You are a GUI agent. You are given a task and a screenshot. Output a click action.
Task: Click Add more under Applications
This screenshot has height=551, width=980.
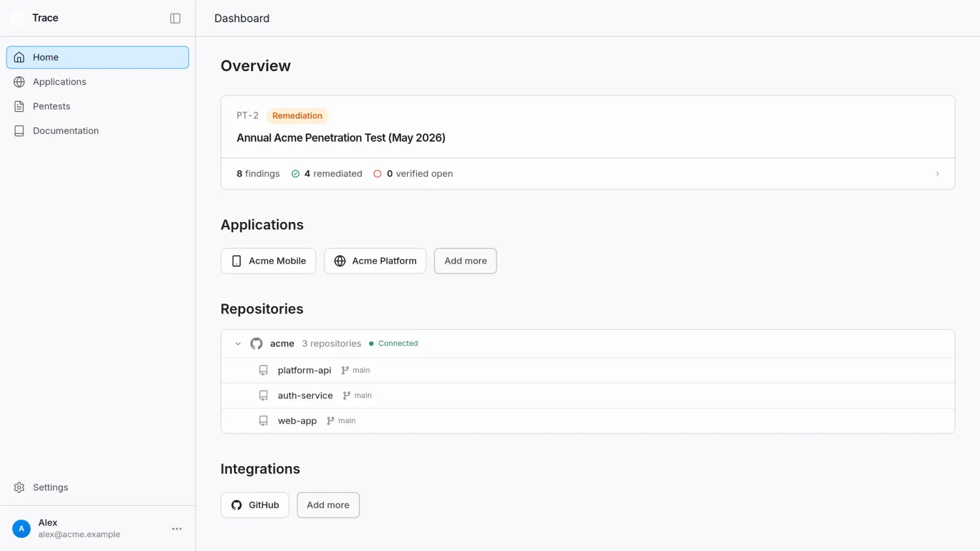pos(465,261)
